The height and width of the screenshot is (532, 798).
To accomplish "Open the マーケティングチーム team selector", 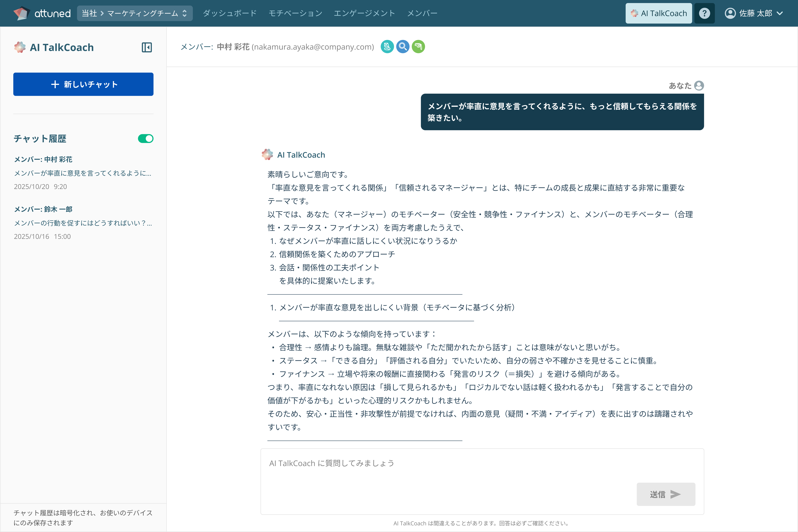I will (142, 13).
